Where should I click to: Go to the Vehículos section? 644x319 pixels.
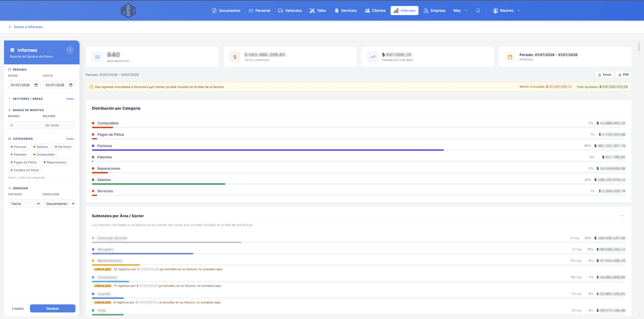(290, 10)
